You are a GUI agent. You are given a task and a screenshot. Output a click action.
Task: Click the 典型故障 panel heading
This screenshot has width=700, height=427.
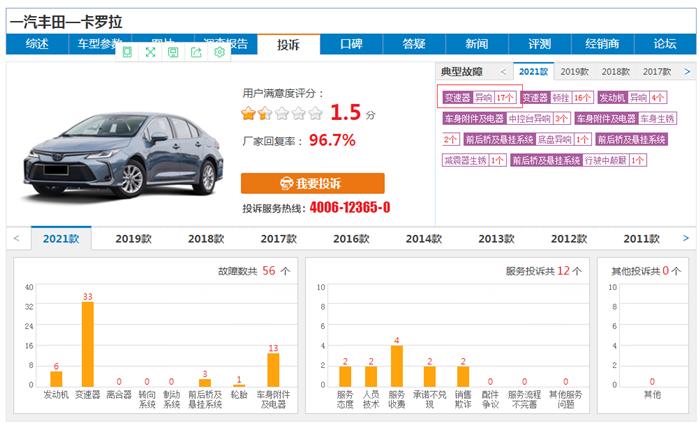462,71
